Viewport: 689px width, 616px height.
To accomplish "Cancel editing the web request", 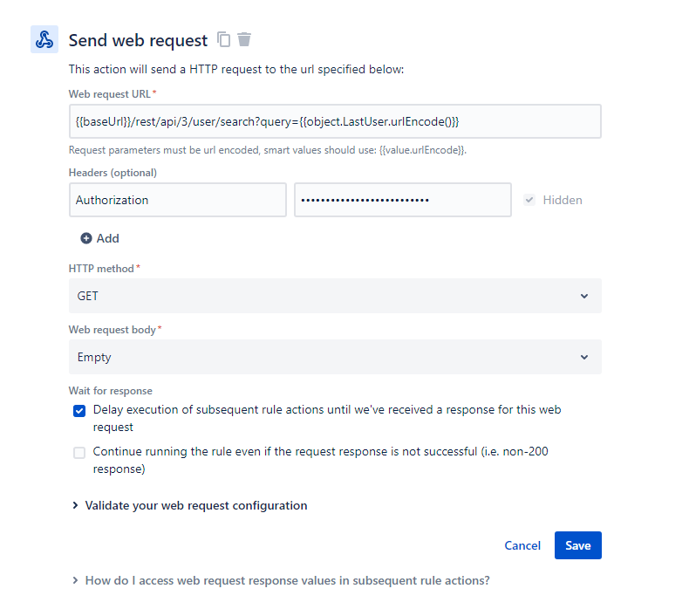I will (x=522, y=545).
